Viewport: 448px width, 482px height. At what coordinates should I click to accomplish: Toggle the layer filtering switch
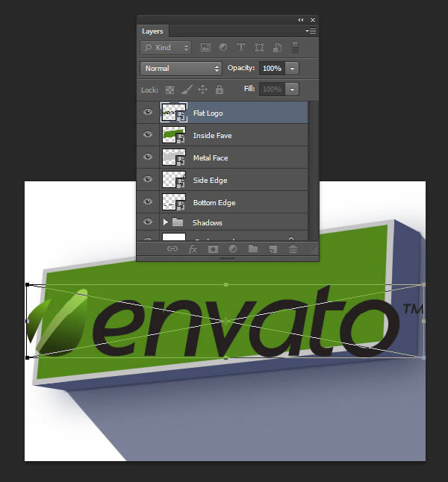[295, 47]
